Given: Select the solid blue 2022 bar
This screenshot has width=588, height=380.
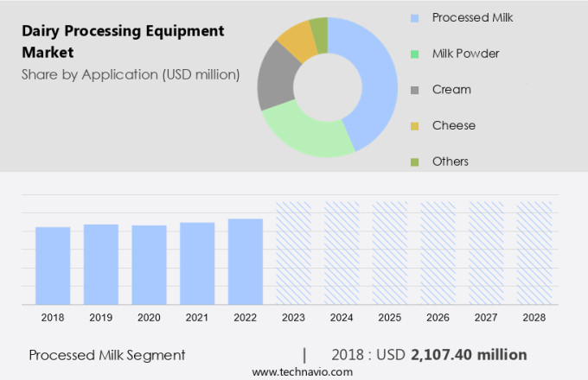Looking at the screenshot, I should tap(246, 261).
